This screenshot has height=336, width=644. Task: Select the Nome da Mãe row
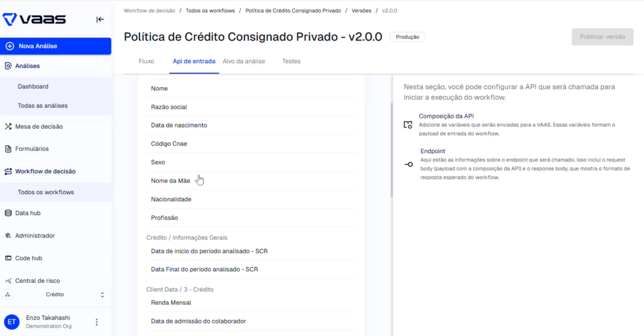(x=251, y=181)
